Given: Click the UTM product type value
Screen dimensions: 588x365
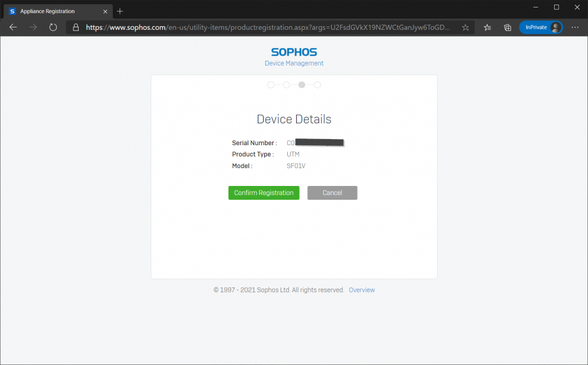Looking at the screenshot, I should coord(293,154).
